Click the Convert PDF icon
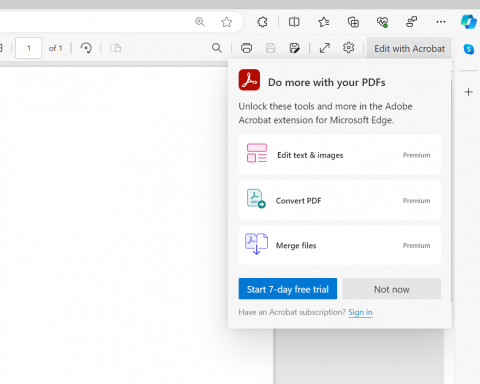The height and width of the screenshot is (384, 480). tap(256, 199)
